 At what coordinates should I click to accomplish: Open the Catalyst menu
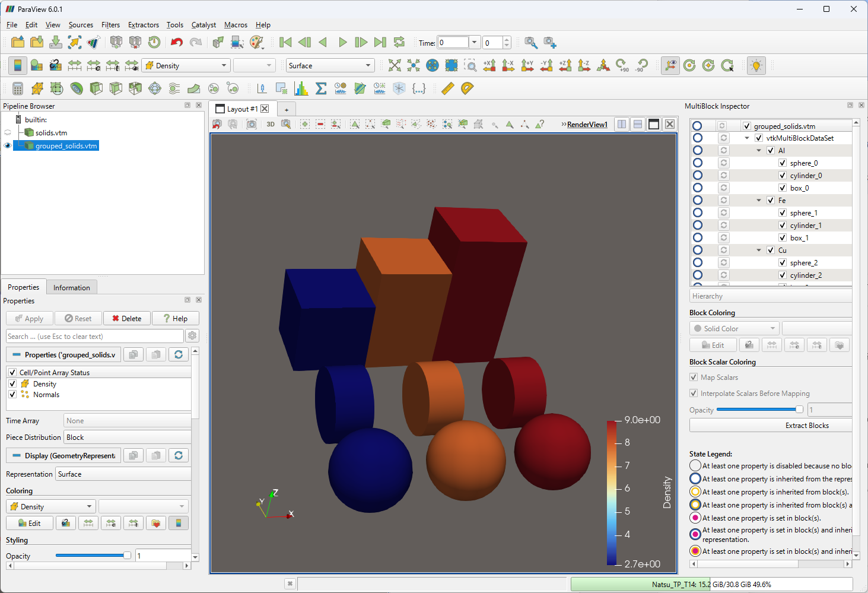click(204, 25)
